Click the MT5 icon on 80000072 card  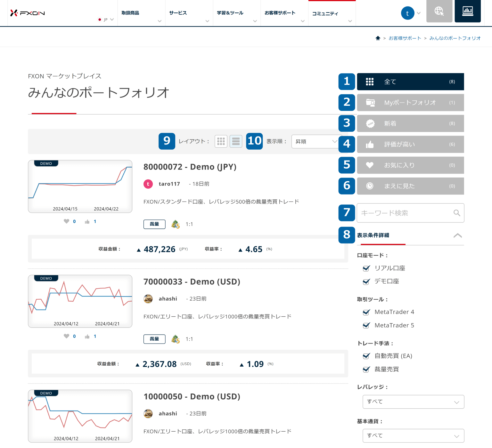click(x=176, y=224)
